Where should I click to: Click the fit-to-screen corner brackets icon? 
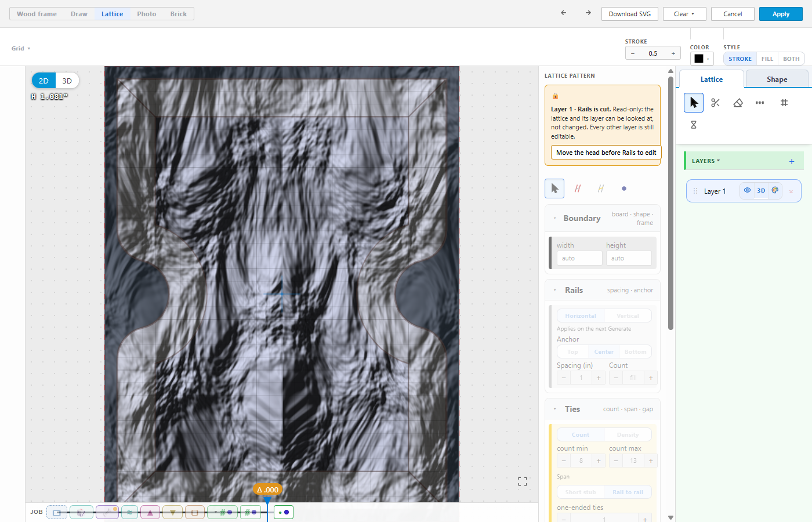[x=523, y=481]
